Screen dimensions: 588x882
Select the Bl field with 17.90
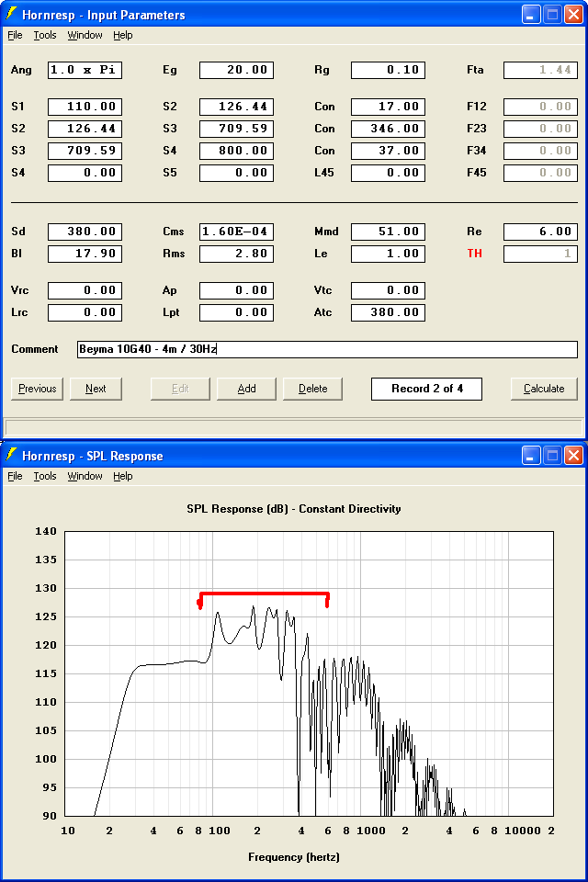click(85, 254)
